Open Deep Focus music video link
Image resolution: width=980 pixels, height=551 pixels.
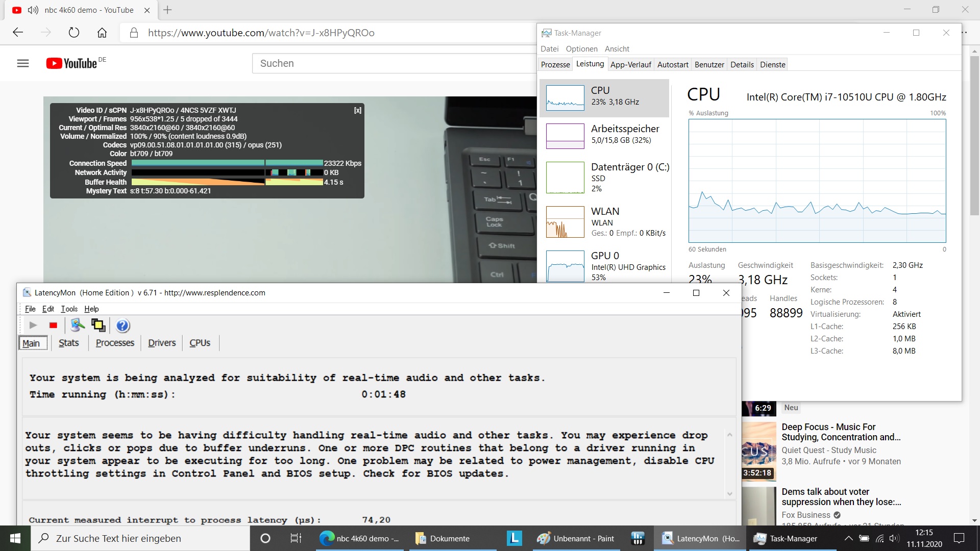tap(841, 432)
